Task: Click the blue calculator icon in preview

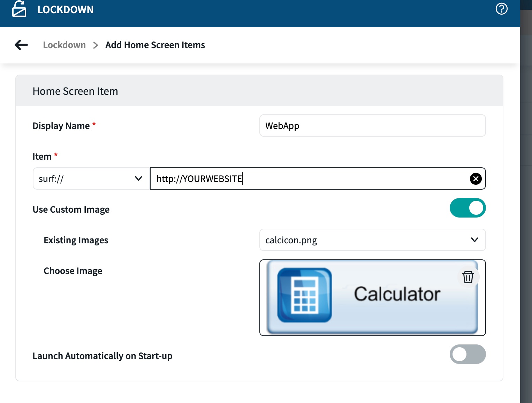Action: pyautogui.click(x=304, y=295)
